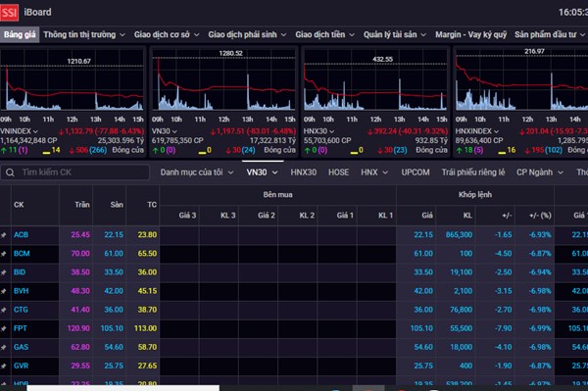
Task: Click BID reference price 36.00
Action: coord(147,272)
